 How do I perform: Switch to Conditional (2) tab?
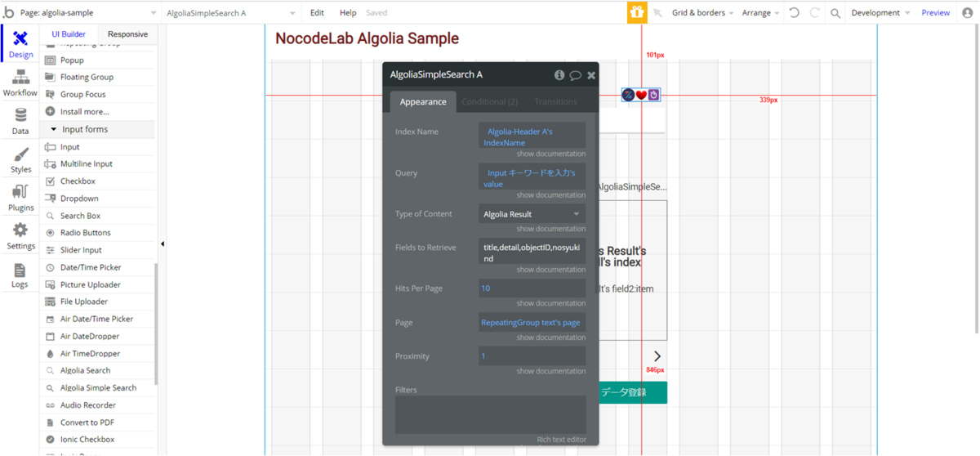coord(490,102)
